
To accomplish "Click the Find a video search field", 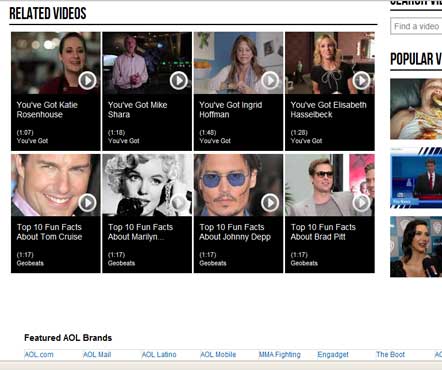I will coord(416,26).
